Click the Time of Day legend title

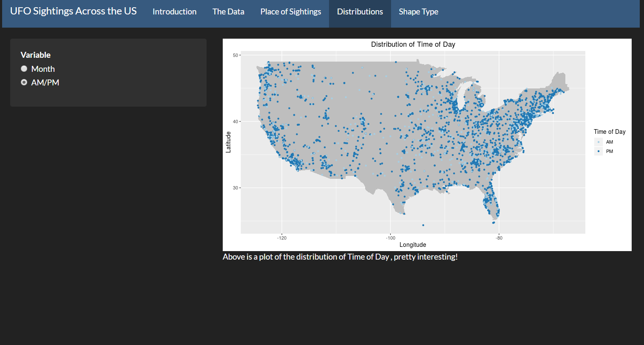click(x=610, y=132)
